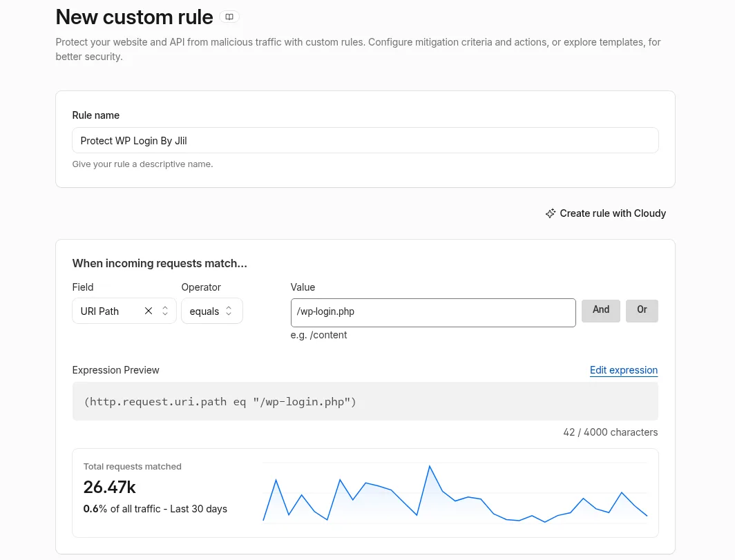Screen dimensions: 735x560
Task: Click the expression preview code box
Action: pos(365,401)
